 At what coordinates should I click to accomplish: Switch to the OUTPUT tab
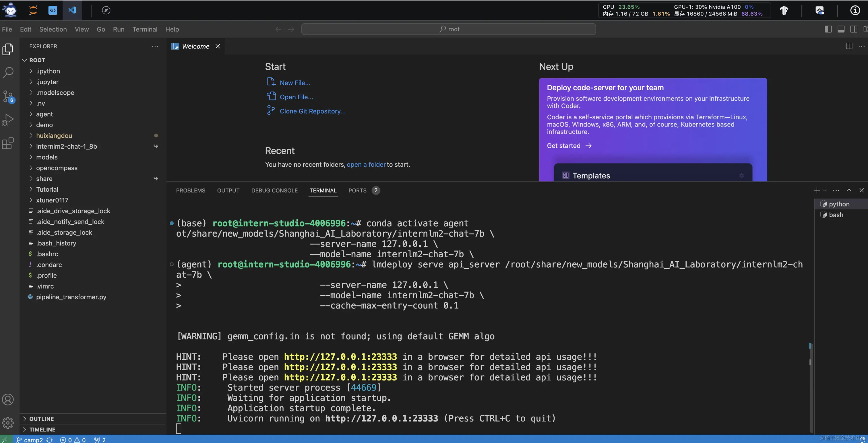tap(228, 191)
